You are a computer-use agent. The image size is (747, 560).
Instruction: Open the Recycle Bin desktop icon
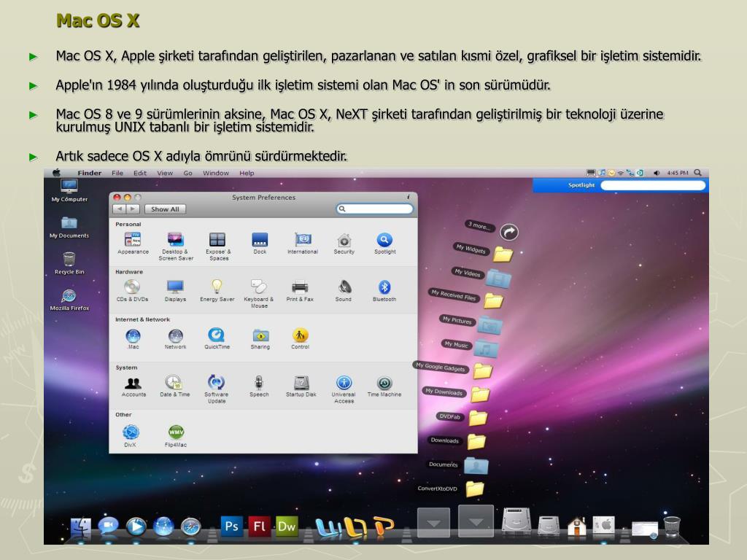pyautogui.click(x=69, y=263)
